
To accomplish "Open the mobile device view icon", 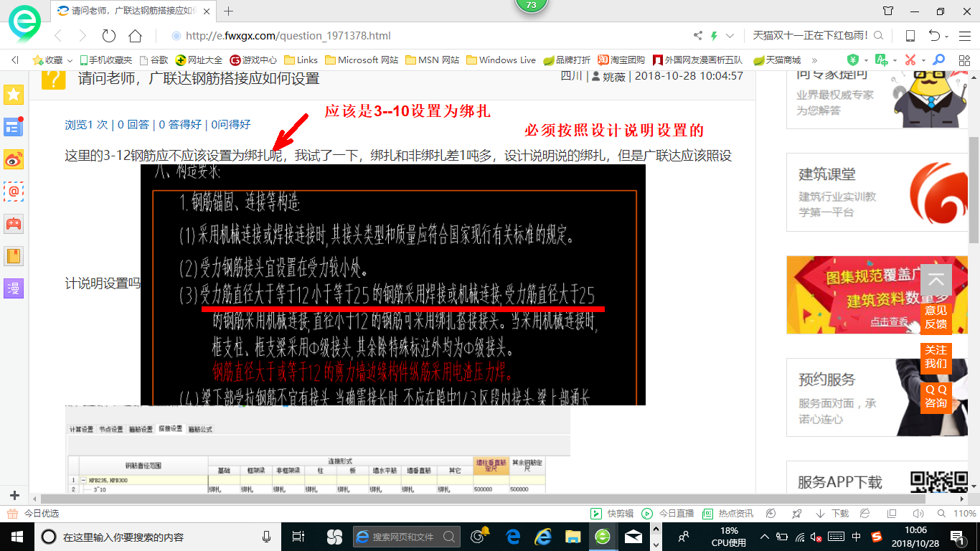I will tap(910, 36).
